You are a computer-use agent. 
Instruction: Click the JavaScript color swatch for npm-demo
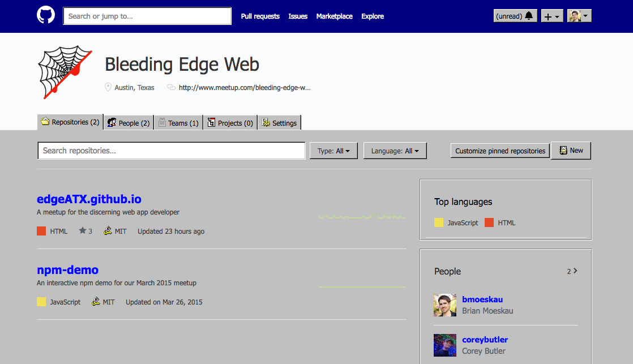click(41, 302)
